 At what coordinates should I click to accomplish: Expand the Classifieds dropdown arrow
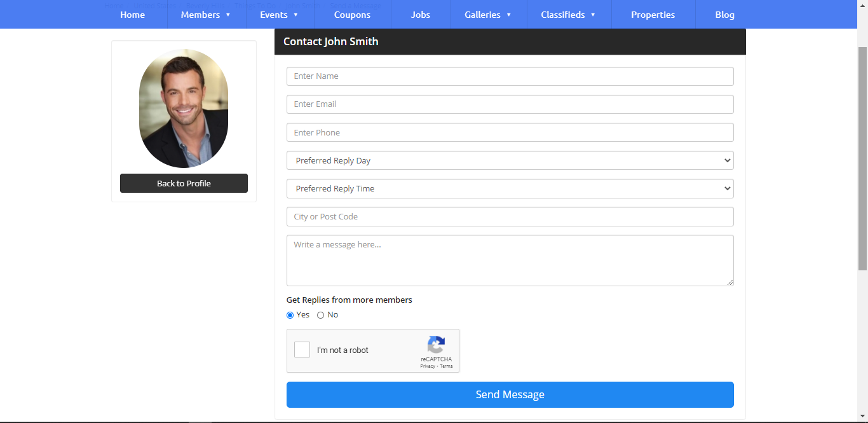[593, 15]
